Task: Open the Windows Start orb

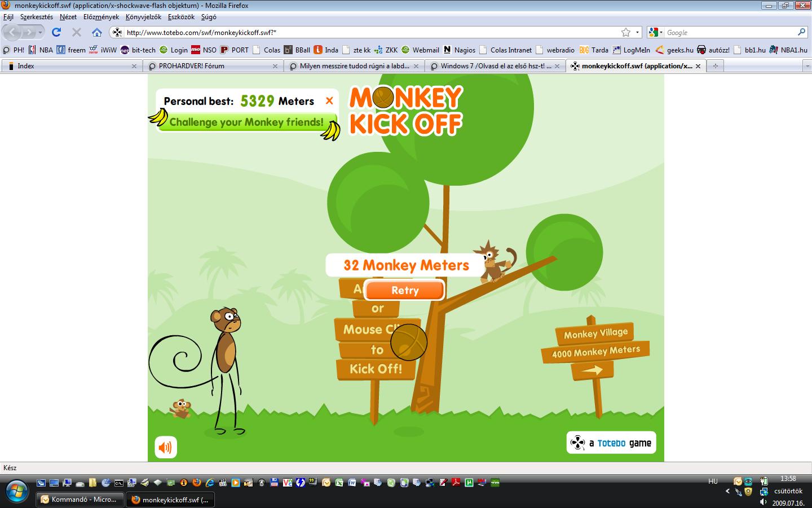Action: coord(16,491)
